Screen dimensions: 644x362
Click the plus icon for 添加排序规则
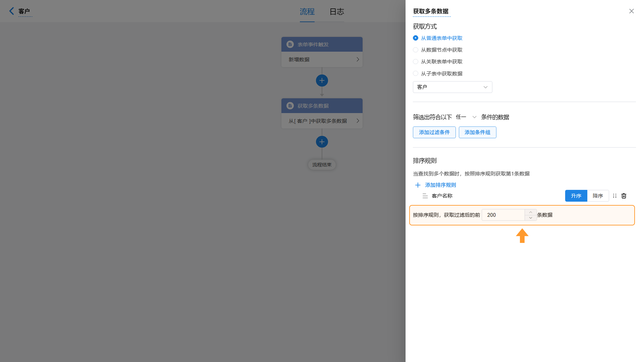(418, 185)
